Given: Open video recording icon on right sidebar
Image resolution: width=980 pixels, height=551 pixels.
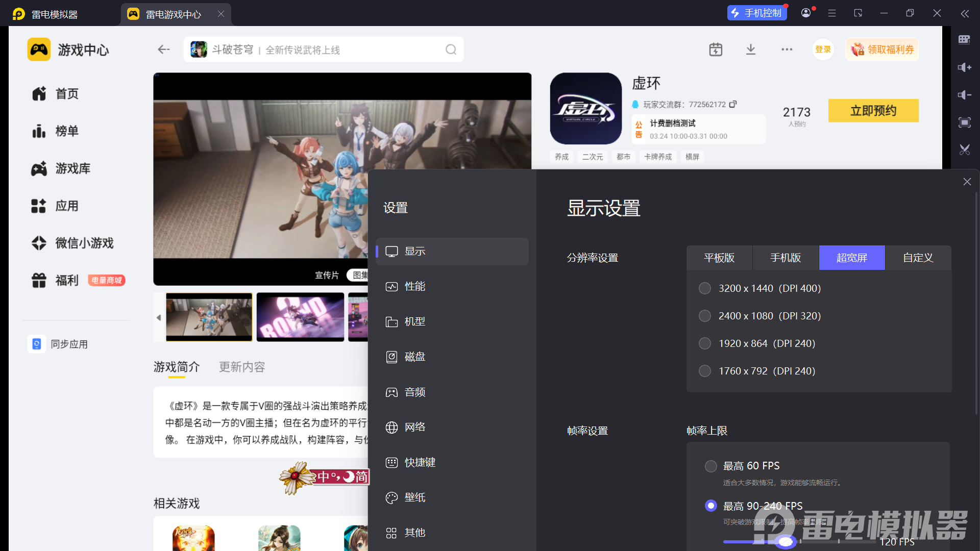Looking at the screenshot, I should pos(965,122).
